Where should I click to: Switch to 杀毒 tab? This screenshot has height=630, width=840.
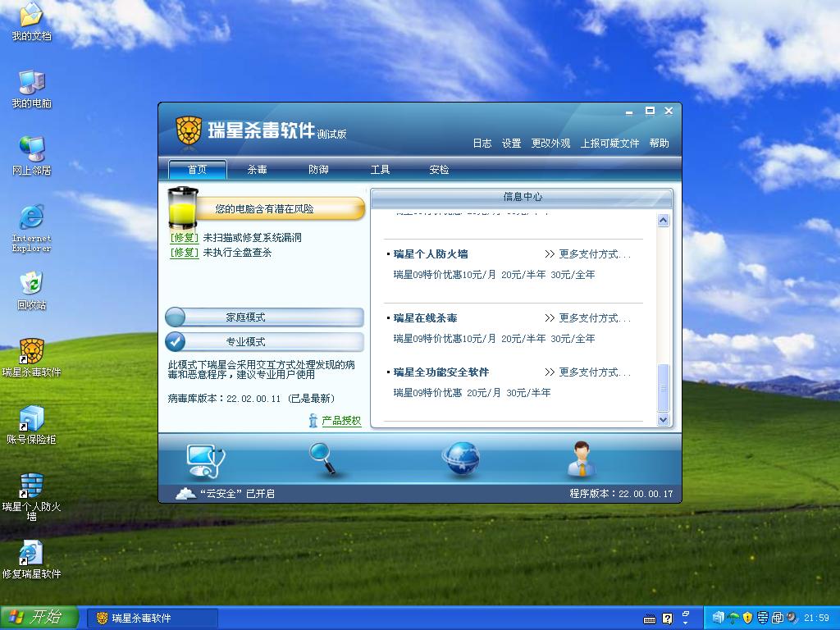257,169
